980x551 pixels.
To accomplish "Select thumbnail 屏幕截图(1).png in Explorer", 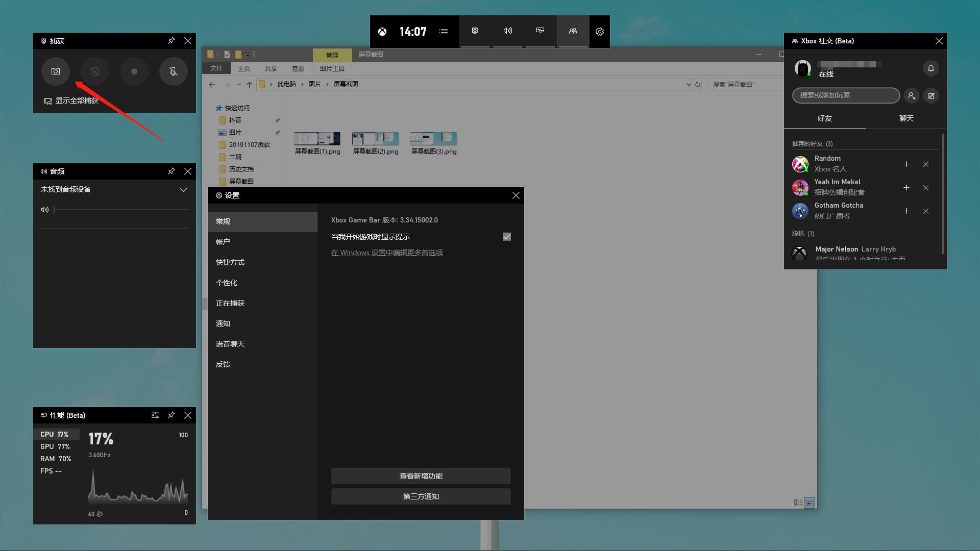I will tap(317, 143).
